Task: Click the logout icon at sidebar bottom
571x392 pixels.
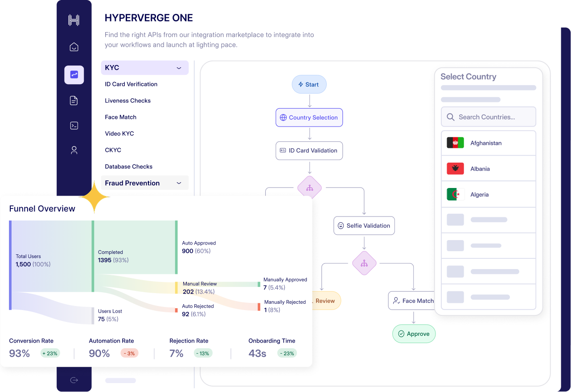Action: [74, 380]
